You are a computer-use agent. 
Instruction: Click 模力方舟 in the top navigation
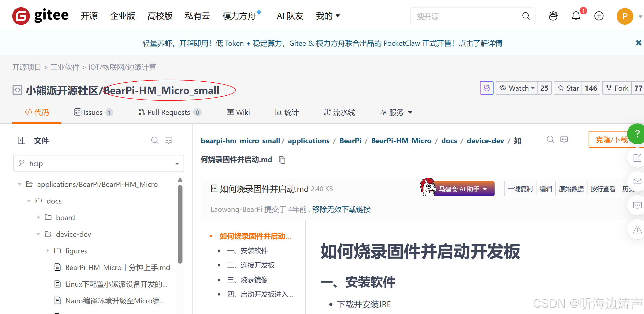[239, 16]
